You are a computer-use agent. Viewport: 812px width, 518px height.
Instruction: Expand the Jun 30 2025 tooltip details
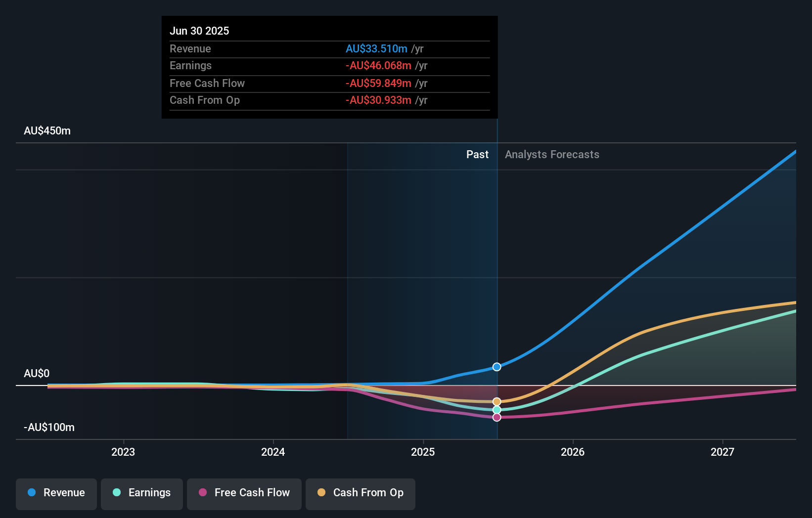pyautogui.click(x=200, y=31)
